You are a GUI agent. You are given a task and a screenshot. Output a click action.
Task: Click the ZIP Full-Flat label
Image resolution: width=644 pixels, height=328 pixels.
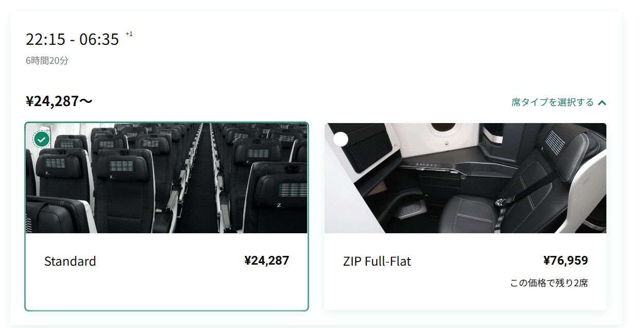click(x=377, y=261)
